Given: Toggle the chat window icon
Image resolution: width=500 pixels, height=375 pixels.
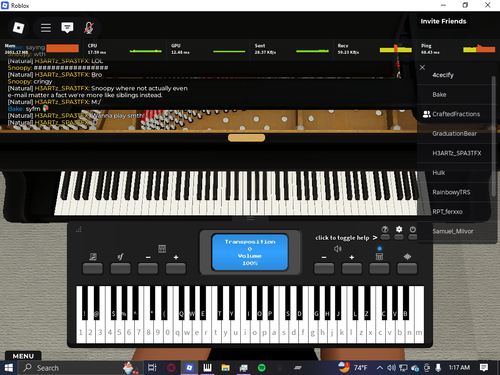Looking at the screenshot, I should 67,28.
